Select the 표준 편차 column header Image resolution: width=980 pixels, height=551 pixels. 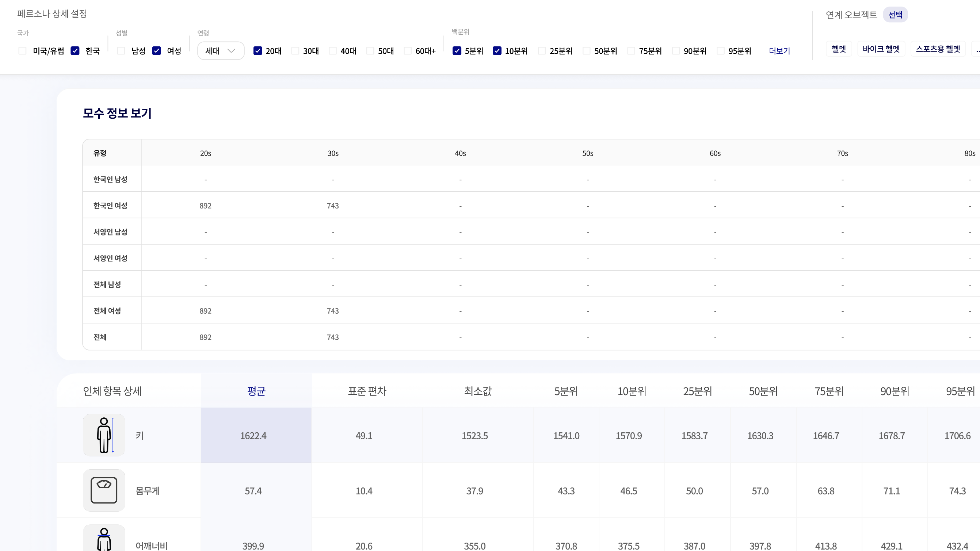tap(367, 391)
